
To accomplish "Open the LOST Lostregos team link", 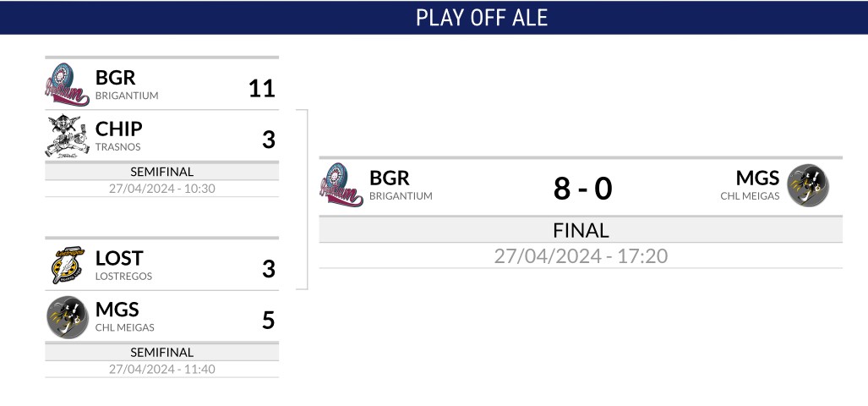I will tap(119, 258).
